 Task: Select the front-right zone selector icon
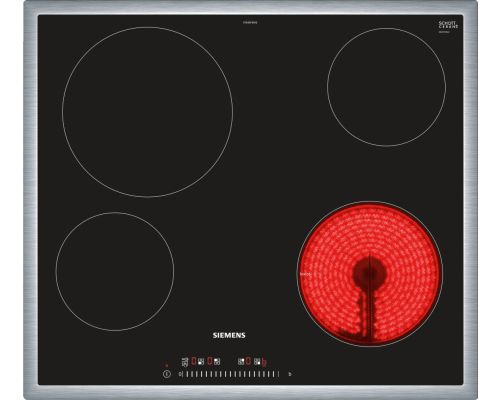(257, 361)
